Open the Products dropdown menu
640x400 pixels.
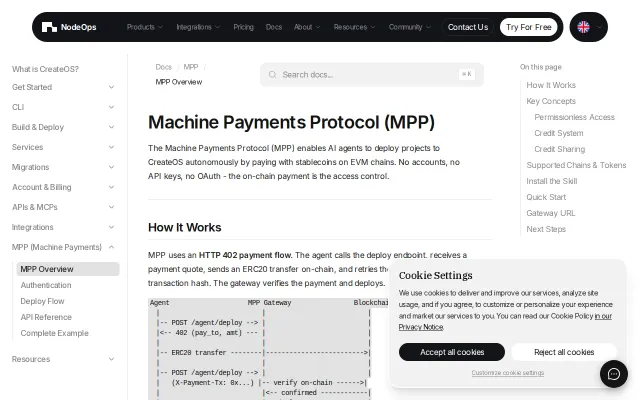coord(144,27)
